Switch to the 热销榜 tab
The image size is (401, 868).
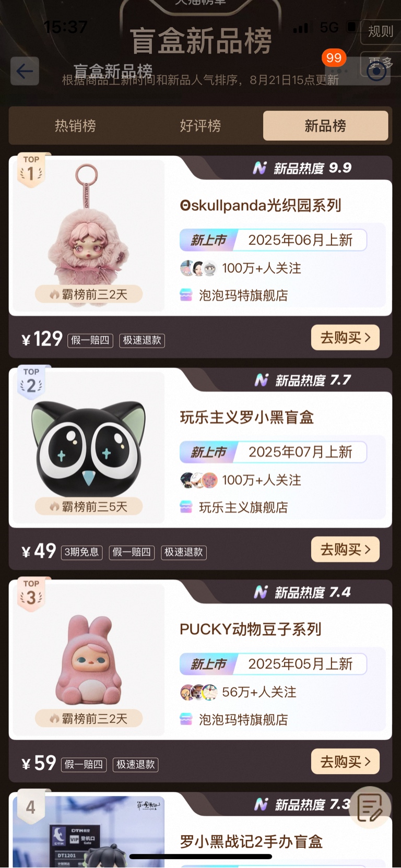point(75,126)
